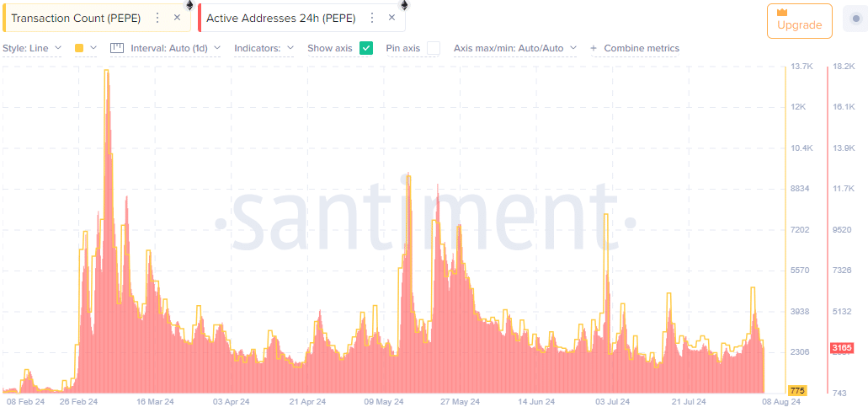The image size is (868, 418).
Task: Click the 21 Jul 24 date label
Action: click(689, 401)
